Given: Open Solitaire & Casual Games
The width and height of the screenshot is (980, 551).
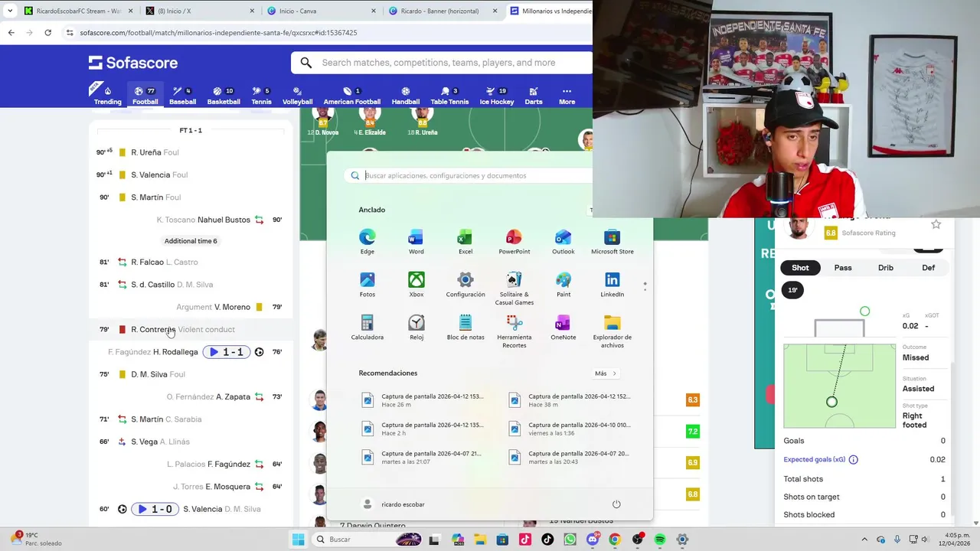Looking at the screenshot, I should 514,289.
